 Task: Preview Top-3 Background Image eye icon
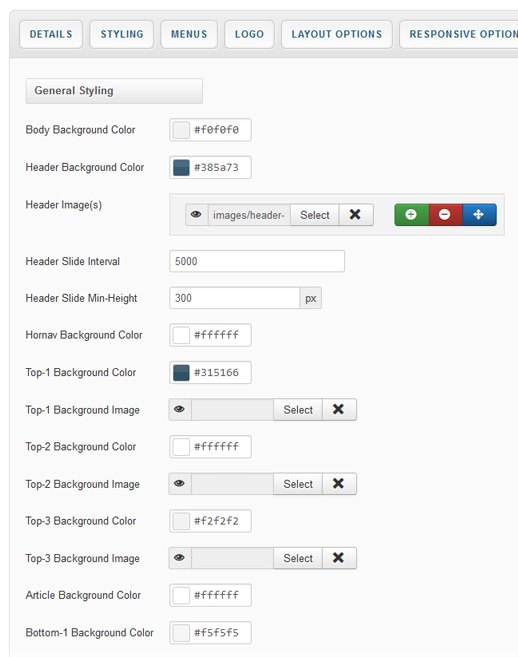[179, 558]
